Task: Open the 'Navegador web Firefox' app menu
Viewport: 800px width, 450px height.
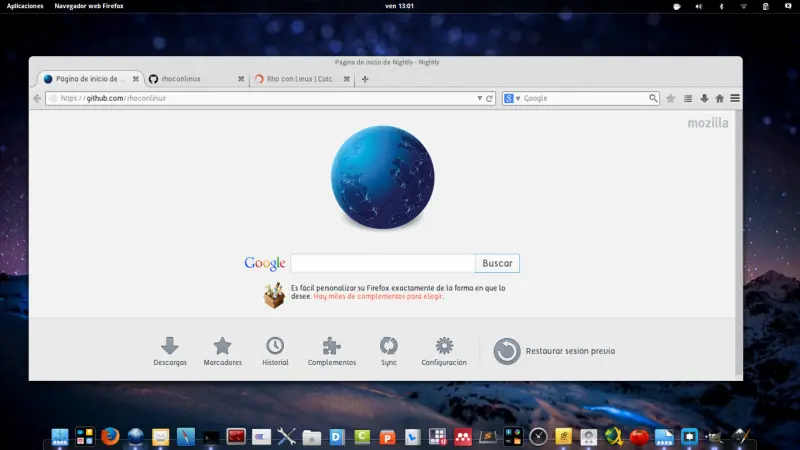Action: tap(89, 6)
